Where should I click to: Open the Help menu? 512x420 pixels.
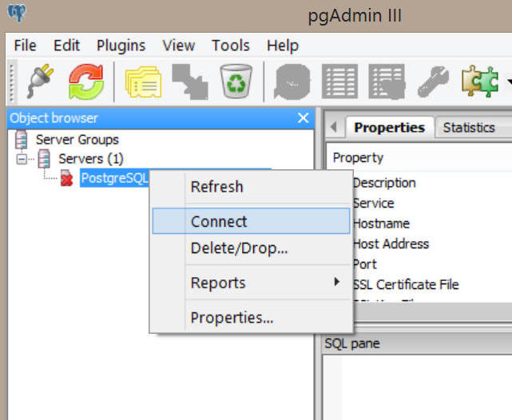point(283,46)
